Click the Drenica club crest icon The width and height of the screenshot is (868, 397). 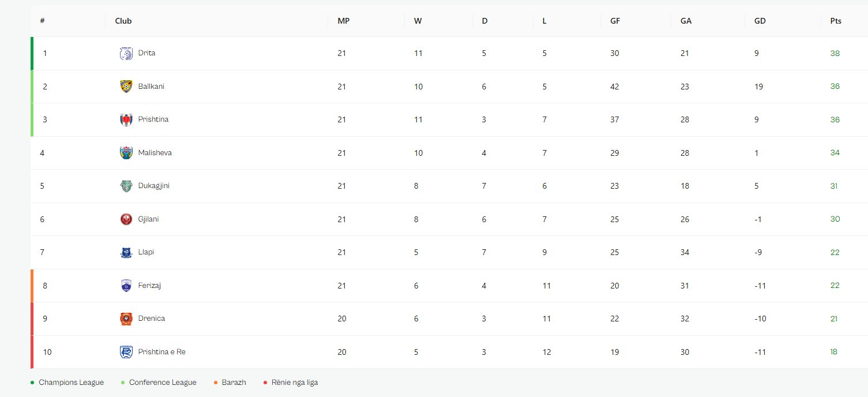[126, 319]
